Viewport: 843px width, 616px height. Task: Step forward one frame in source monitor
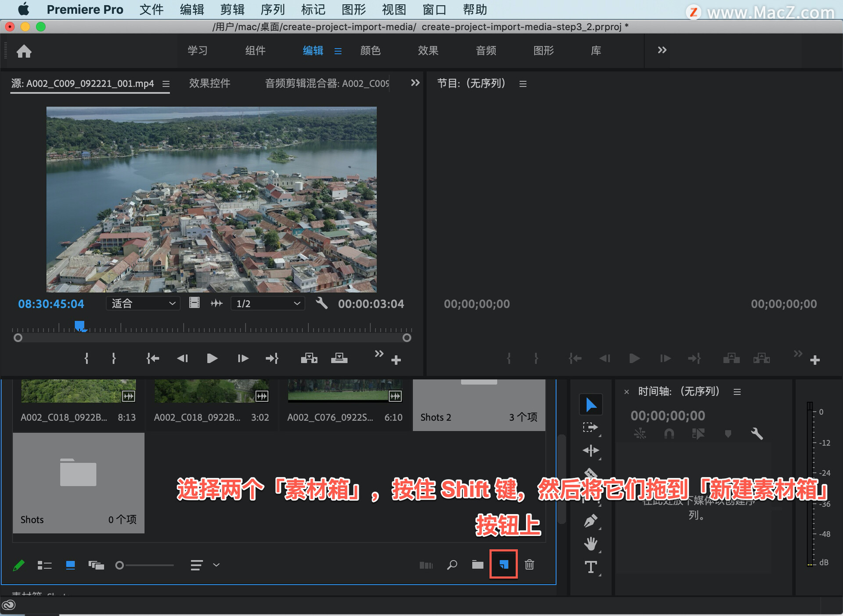tap(242, 358)
